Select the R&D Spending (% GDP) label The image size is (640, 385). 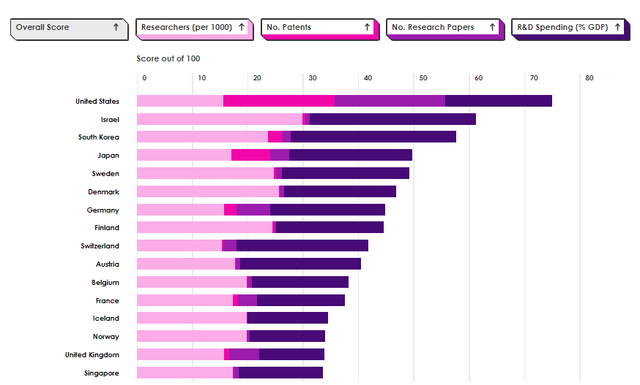click(562, 27)
